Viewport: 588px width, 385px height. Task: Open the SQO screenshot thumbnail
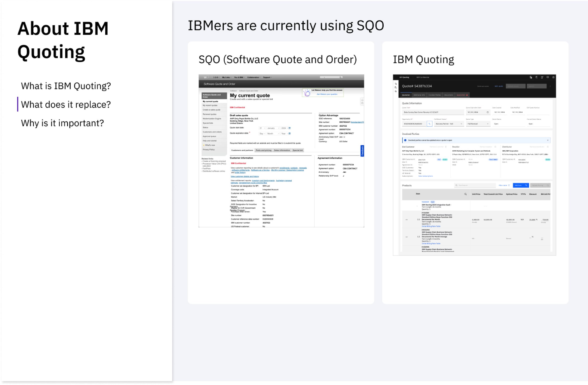click(281, 151)
